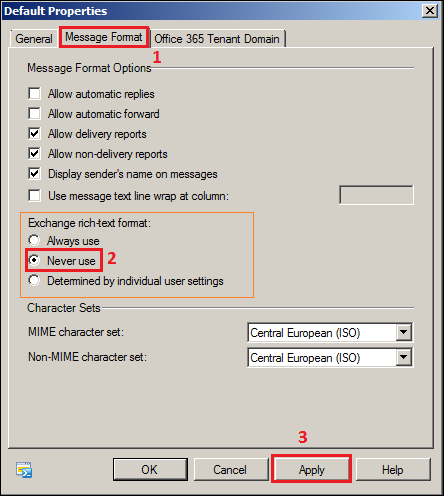Enable message text line wrap at column
444x496 pixels.
point(34,196)
